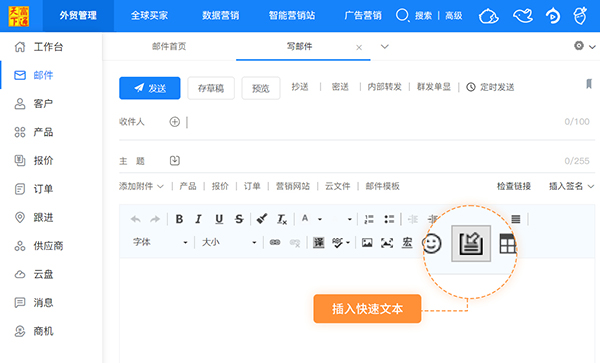
Task: Open the background color dropdown arrow
Action: pos(349,219)
